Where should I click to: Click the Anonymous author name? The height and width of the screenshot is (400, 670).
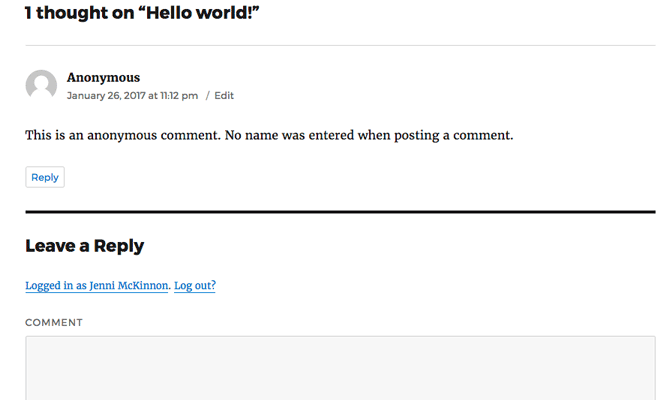pyautogui.click(x=103, y=77)
